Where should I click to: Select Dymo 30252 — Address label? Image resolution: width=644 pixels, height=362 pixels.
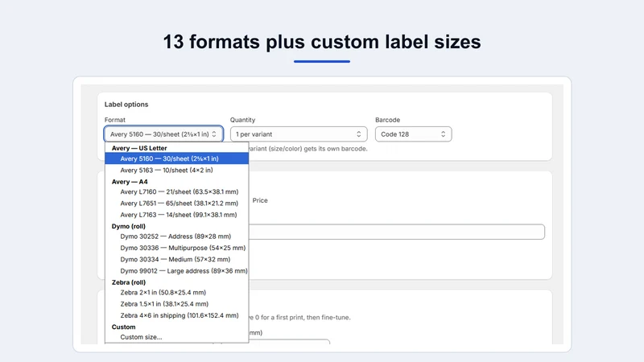coord(176,237)
